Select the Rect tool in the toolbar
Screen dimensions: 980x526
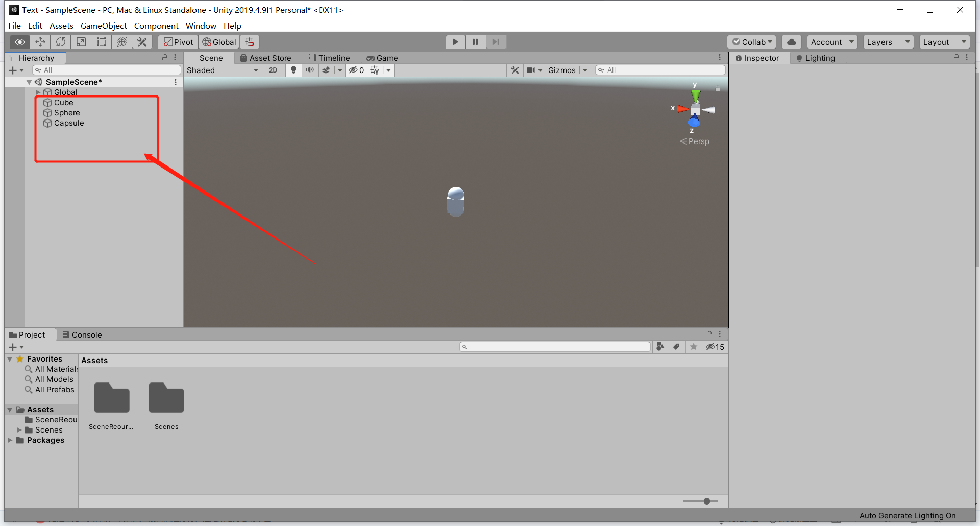pos(101,42)
